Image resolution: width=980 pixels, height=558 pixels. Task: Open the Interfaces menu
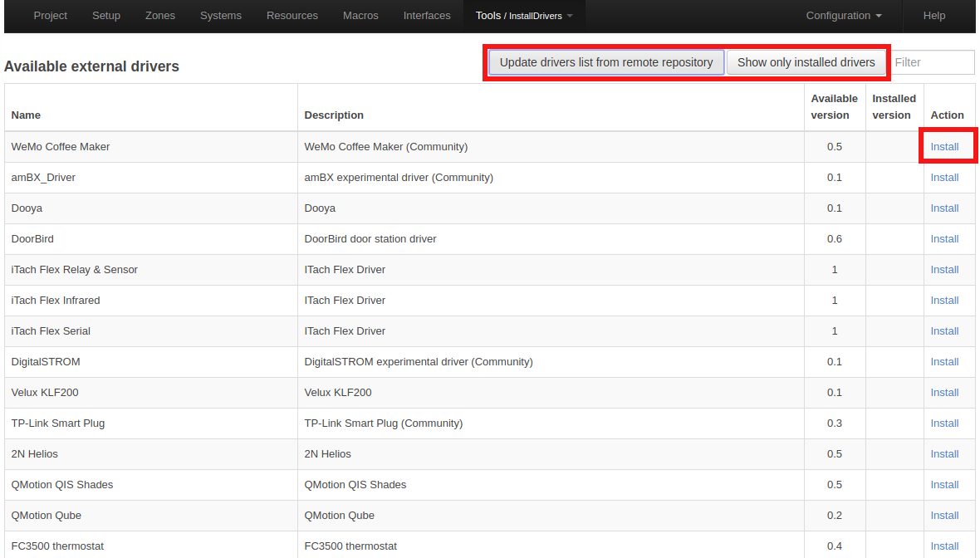[427, 16]
